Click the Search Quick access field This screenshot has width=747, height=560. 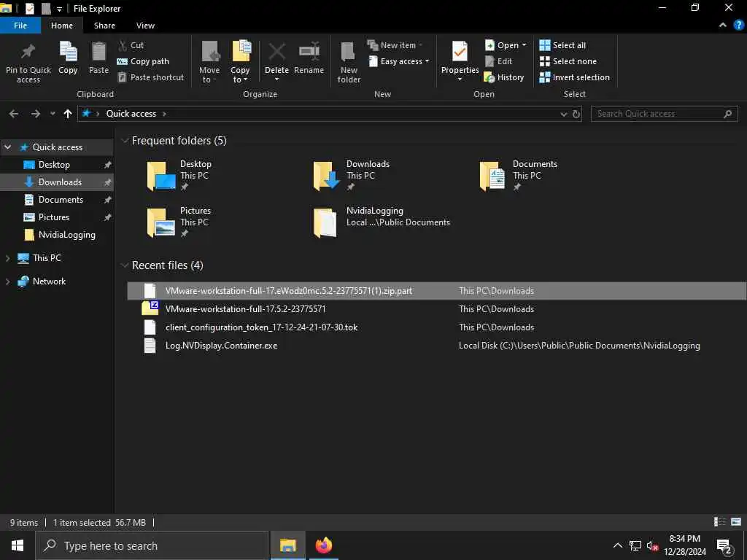664,114
